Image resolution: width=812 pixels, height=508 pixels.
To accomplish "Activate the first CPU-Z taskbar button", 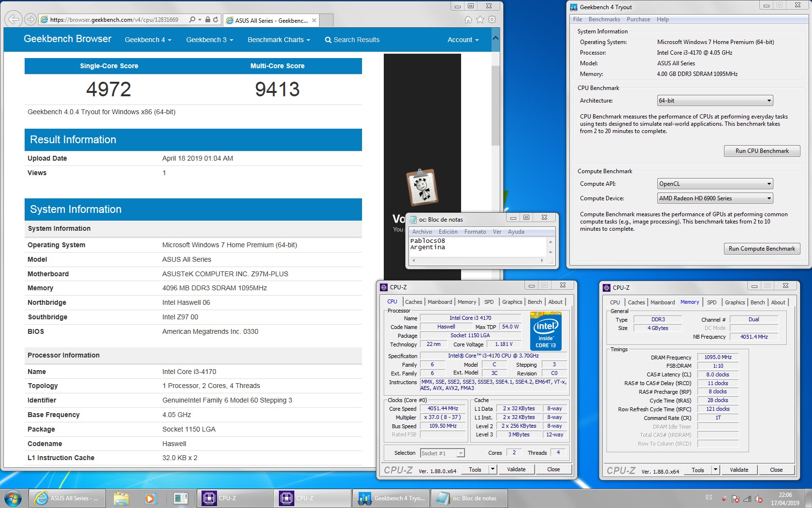I will click(235, 498).
